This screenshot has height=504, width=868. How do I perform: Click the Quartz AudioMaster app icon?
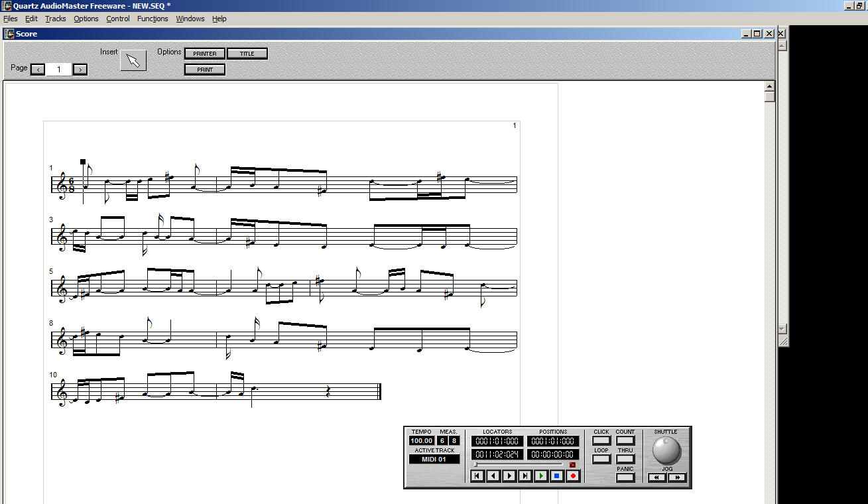(7, 5)
